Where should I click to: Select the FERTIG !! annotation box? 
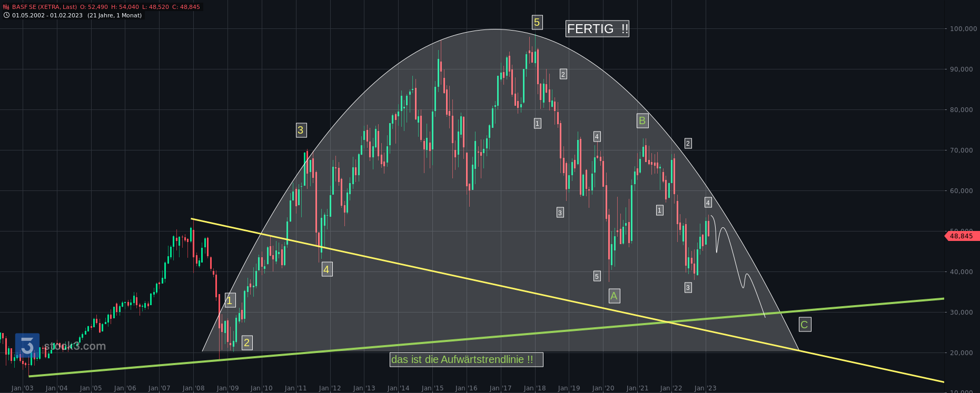click(x=598, y=29)
